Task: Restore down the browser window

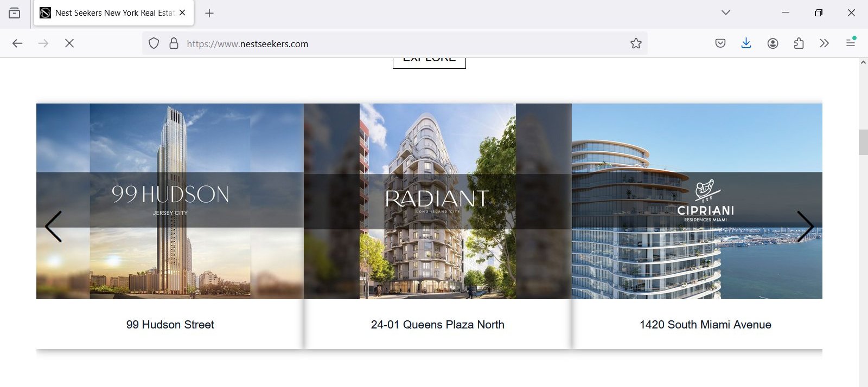Action: coord(819,12)
